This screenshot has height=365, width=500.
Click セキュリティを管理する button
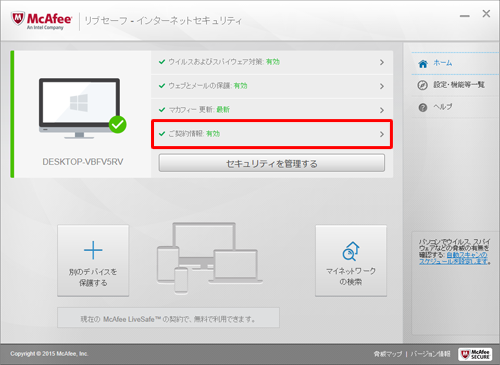click(272, 163)
